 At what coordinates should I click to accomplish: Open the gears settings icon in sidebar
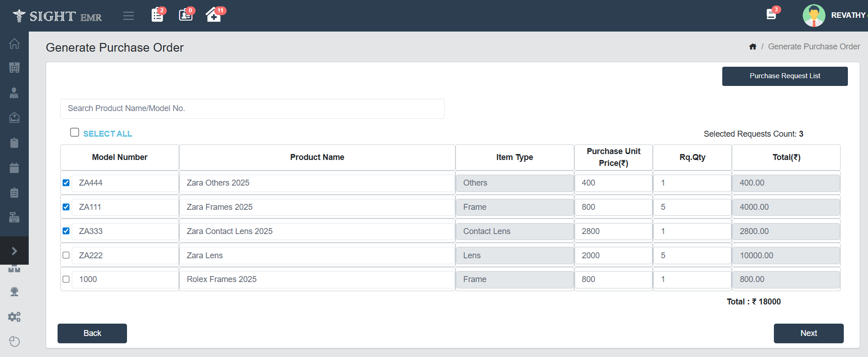pyautogui.click(x=14, y=317)
